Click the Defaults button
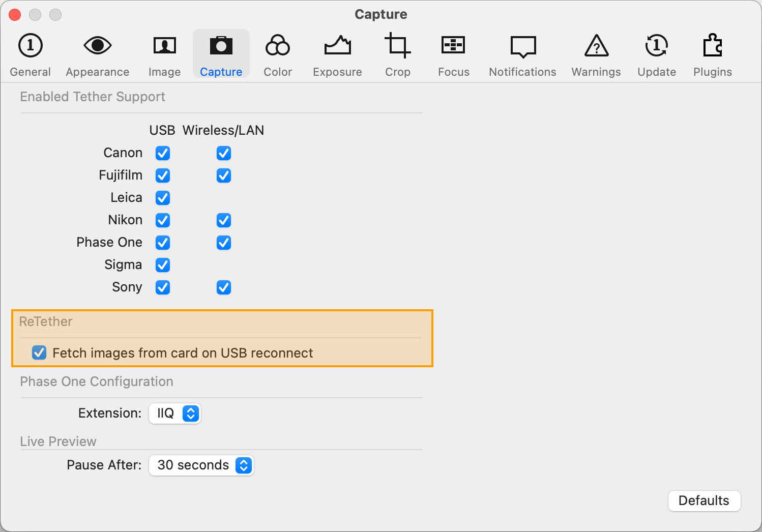The image size is (762, 532). pos(704,500)
